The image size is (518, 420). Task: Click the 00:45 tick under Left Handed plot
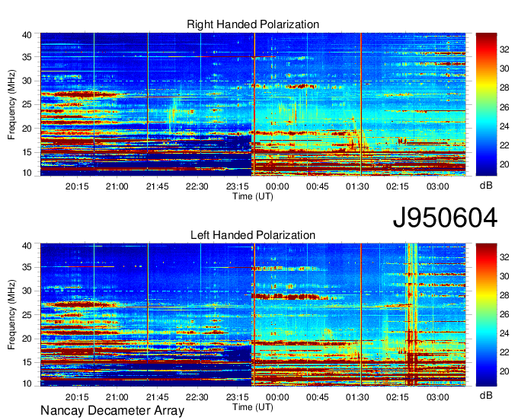318,397
